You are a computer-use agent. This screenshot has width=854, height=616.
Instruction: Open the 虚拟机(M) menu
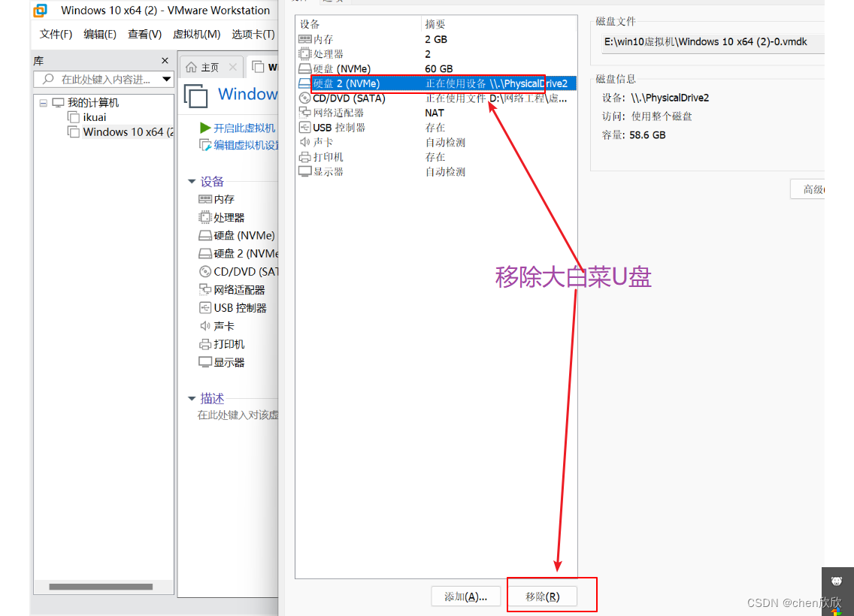tap(197, 35)
